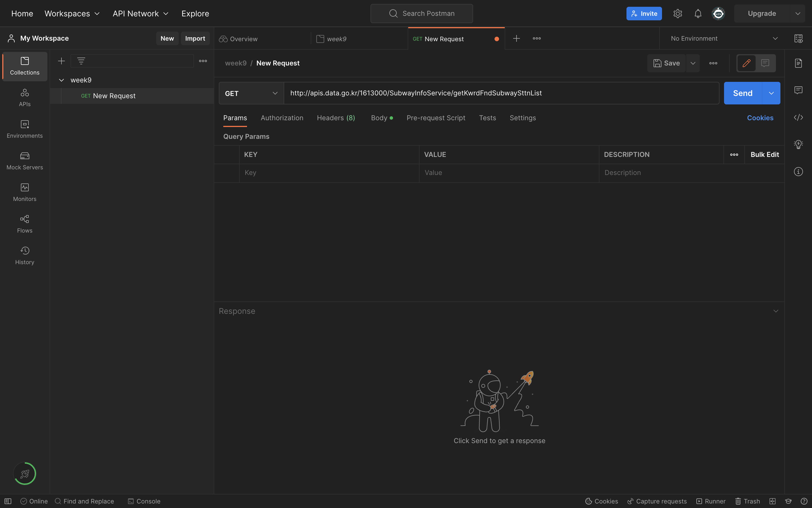This screenshot has width=812, height=508.
Task: Click Bulk Edit for params
Action: pos(765,155)
